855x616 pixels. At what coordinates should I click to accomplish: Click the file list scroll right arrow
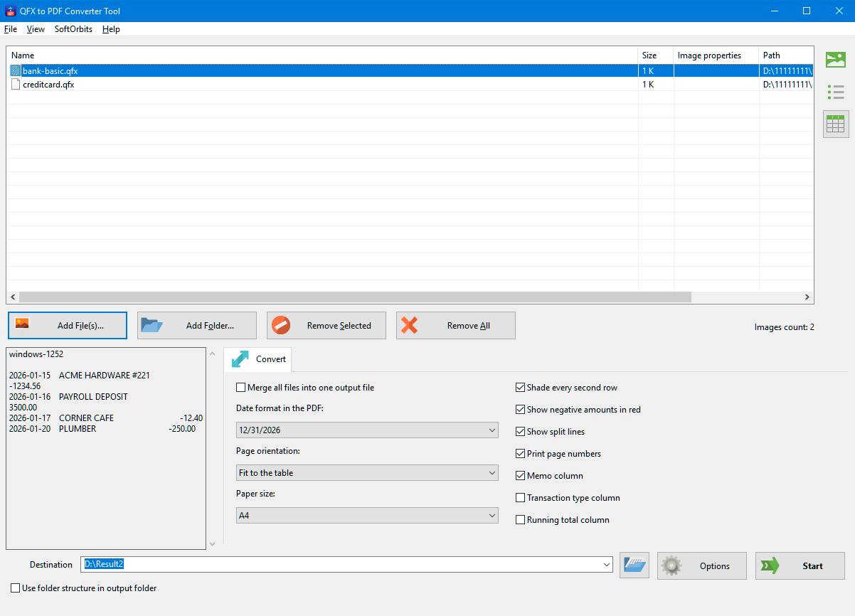click(807, 297)
